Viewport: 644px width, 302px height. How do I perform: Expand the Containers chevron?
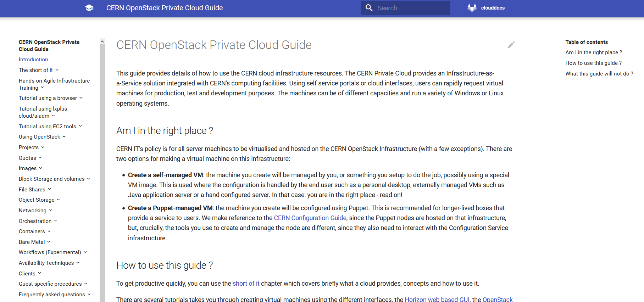tap(49, 231)
